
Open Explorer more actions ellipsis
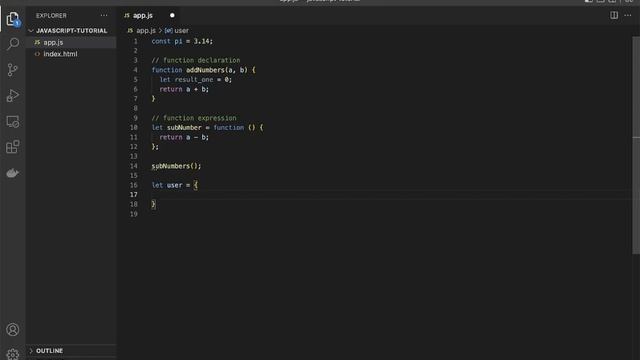pyautogui.click(x=104, y=16)
